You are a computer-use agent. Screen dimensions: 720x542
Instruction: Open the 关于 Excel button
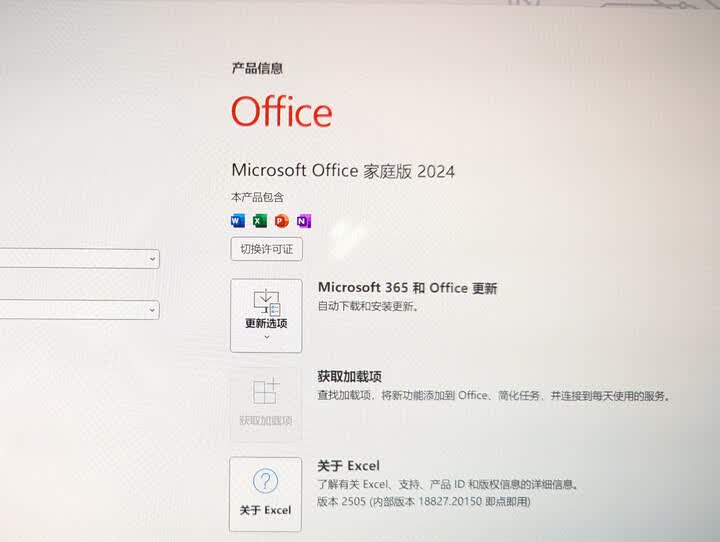(265, 494)
